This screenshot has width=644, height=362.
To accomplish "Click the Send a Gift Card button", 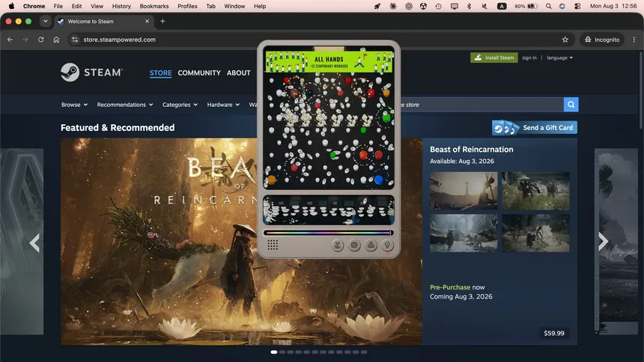I will 535,128.
